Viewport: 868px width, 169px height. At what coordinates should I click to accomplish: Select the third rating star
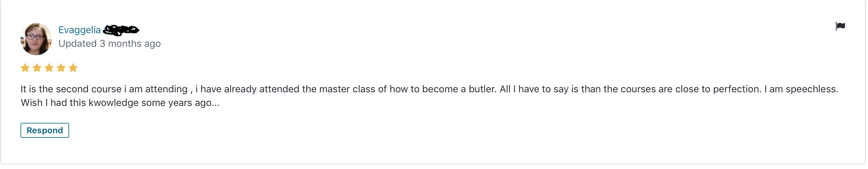point(49,68)
